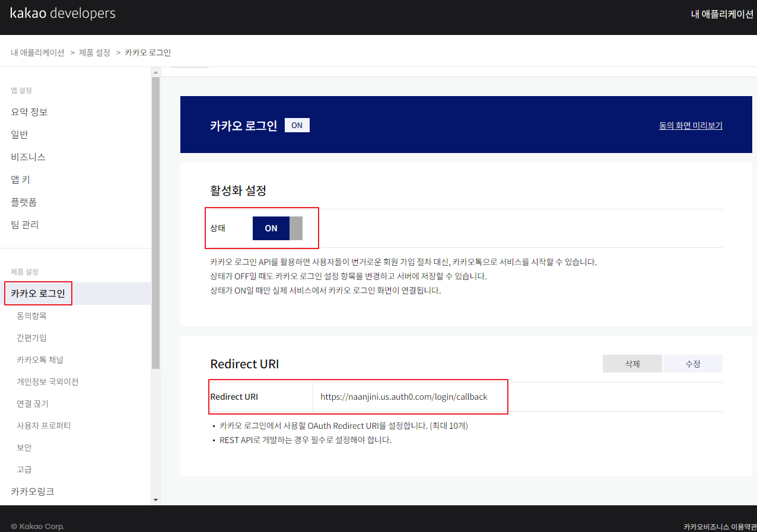This screenshot has height=532, width=757.
Task: Open 카카오톡 채널 submenu item
Action: [40, 359]
